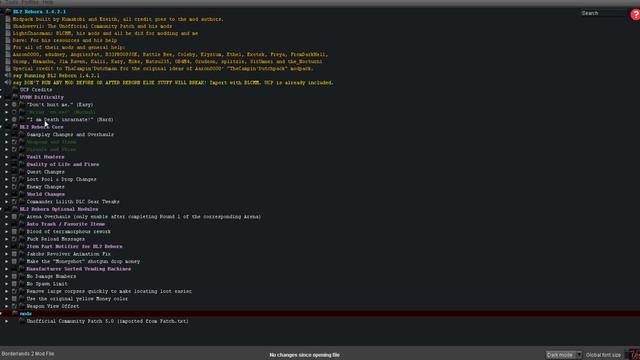Enable the No Spawn Limit checkbox
The width and height of the screenshot is (640, 360).
[14, 284]
